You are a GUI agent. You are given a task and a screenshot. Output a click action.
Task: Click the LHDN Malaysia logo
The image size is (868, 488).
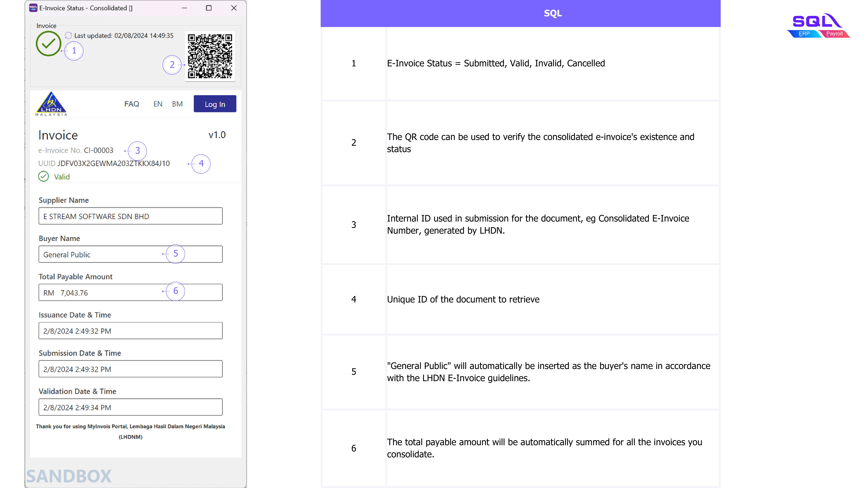coord(51,104)
